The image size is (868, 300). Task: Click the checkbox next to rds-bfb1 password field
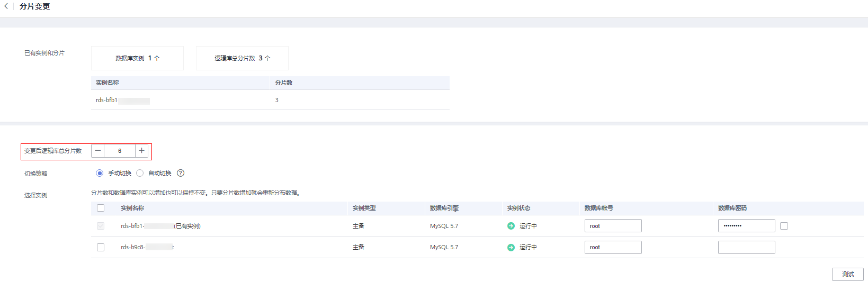coord(784,226)
